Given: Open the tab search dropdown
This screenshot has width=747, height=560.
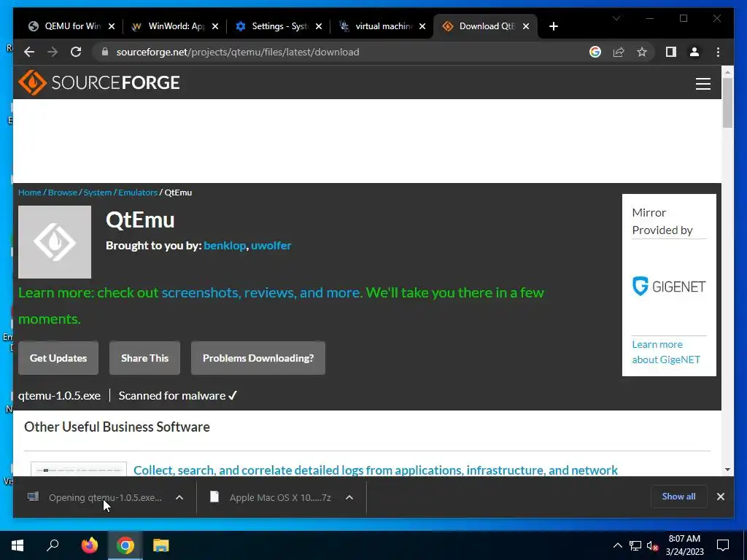Looking at the screenshot, I should (616, 18).
